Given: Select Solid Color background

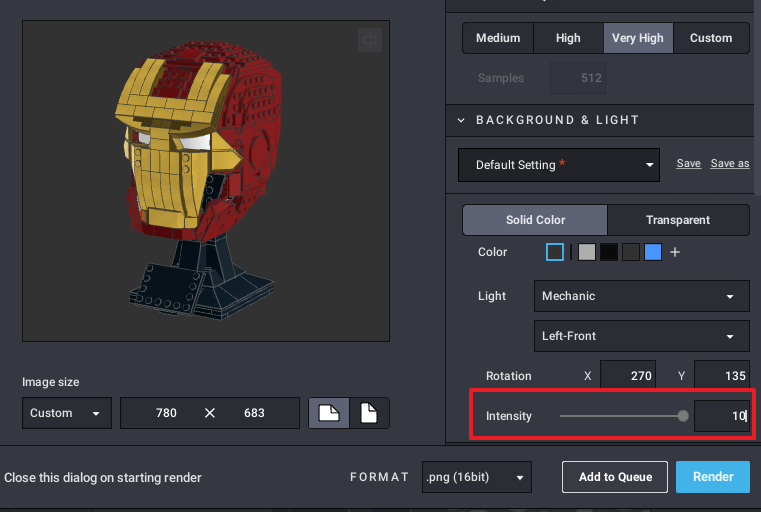Looking at the screenshot, I should [535, 220].
